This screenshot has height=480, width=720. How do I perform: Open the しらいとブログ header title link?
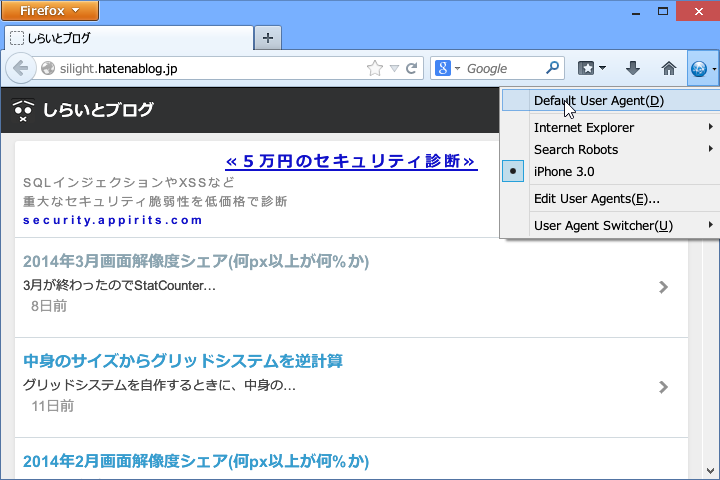coord(98,110)
